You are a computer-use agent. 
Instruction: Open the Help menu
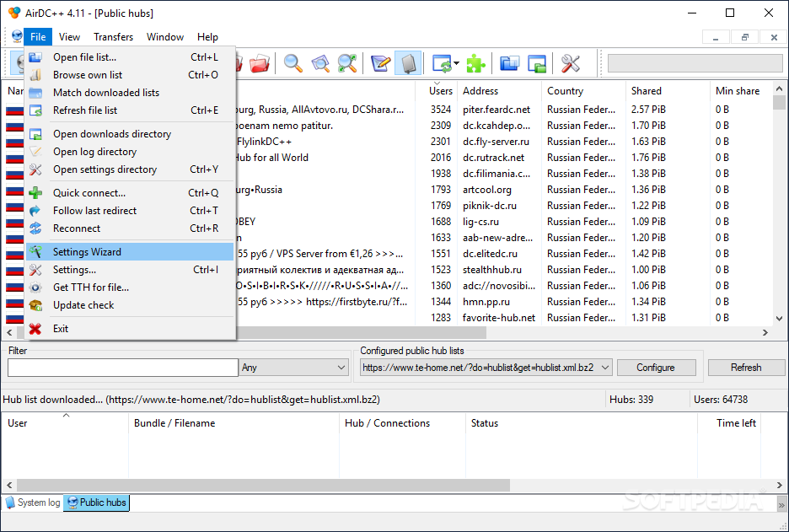(207, 37)
